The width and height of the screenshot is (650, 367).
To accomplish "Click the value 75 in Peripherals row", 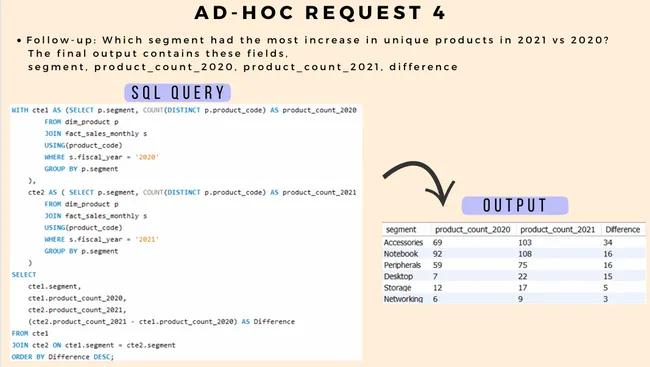I will pos(523,265).
